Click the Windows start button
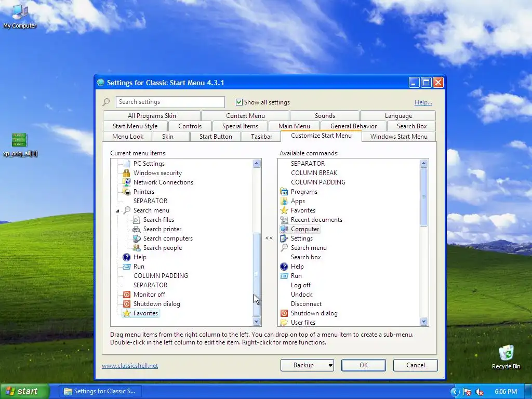The width and height of the screenshot is (532, 399). [24, 391]
